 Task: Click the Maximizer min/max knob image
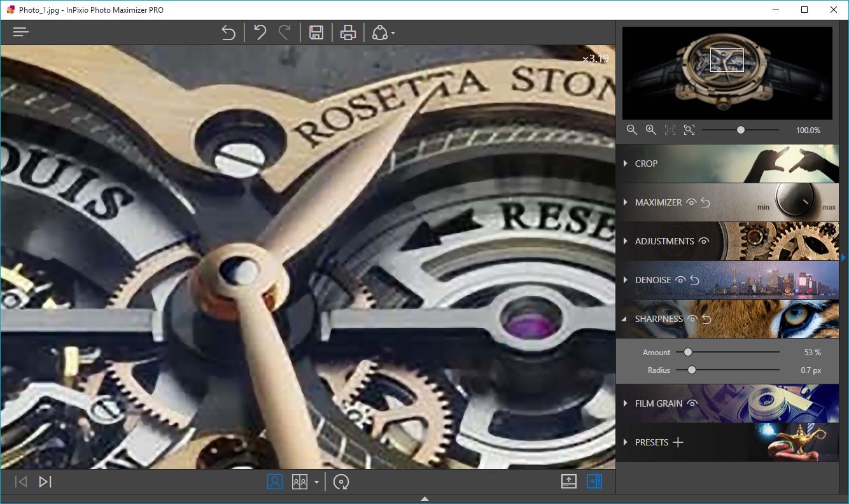tap(797, 201)
